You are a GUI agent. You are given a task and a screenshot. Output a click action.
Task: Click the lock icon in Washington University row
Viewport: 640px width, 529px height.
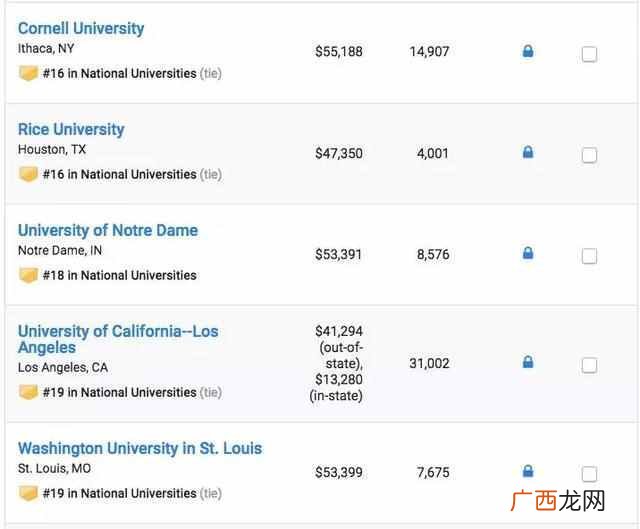pos(528,471)
